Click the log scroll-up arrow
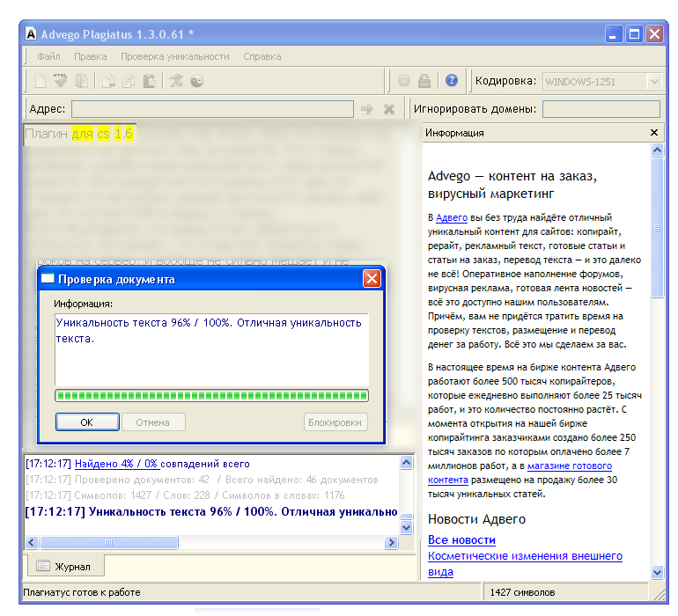The width and height of the screenshot is (678, 616). [407, 463]
